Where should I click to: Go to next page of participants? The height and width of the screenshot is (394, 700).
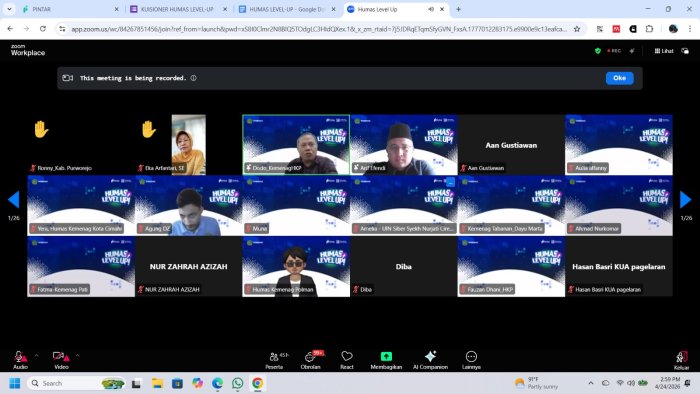(686, 199)
